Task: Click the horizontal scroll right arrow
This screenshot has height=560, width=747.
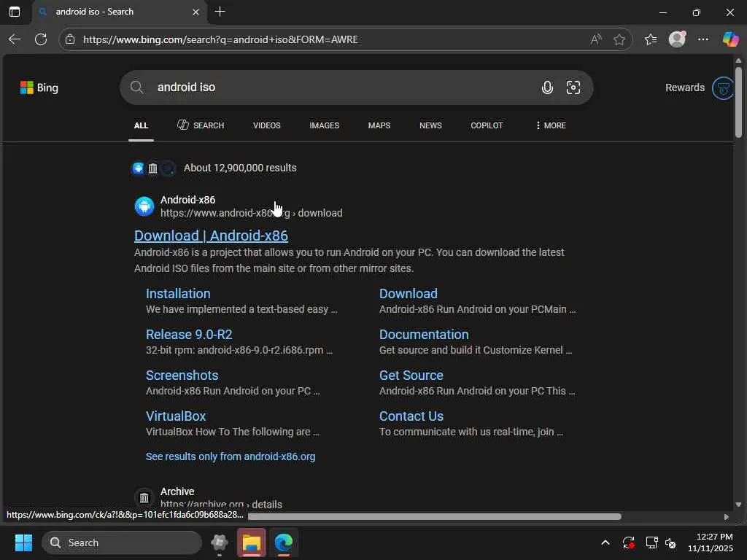Action: click(726, 517)
